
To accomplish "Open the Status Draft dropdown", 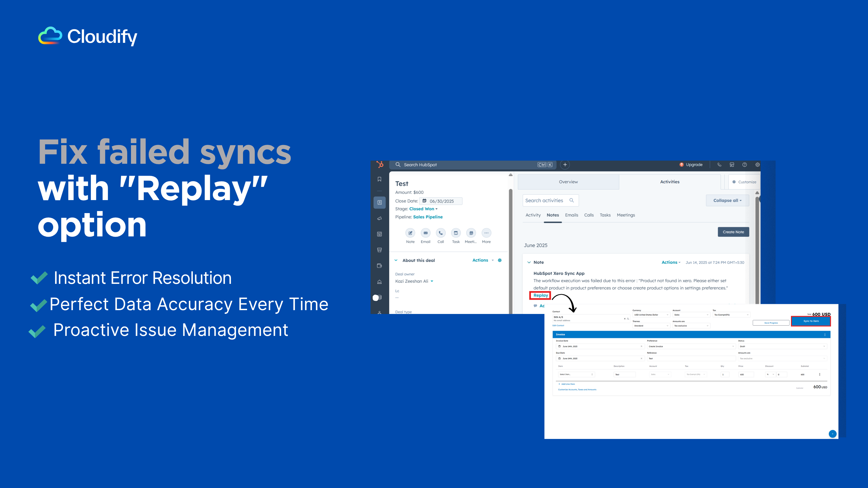I will point(782,346).
